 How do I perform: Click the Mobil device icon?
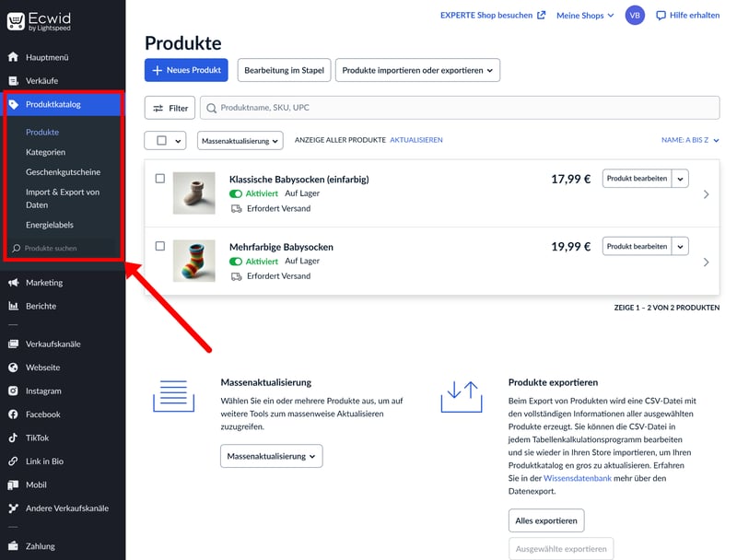pyautogui.click(x=13, y=484)
